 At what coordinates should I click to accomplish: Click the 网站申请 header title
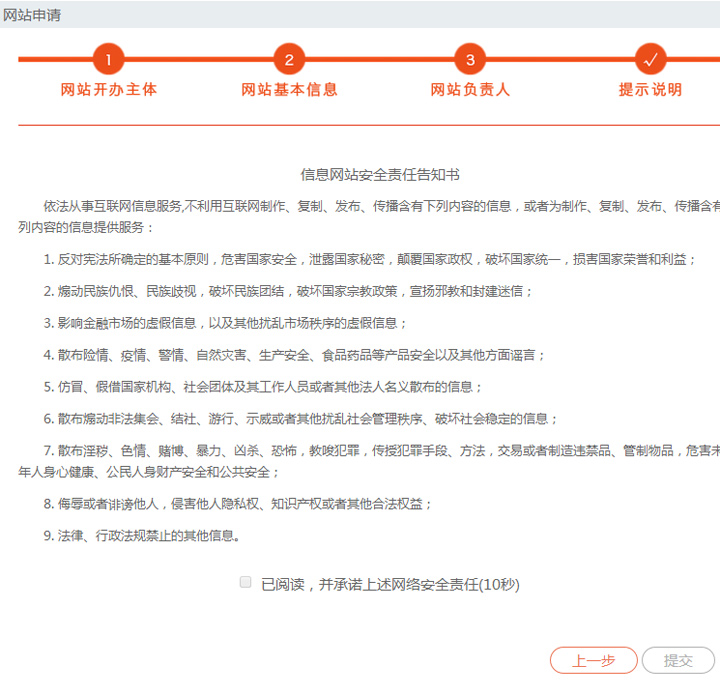pos(30,13)
